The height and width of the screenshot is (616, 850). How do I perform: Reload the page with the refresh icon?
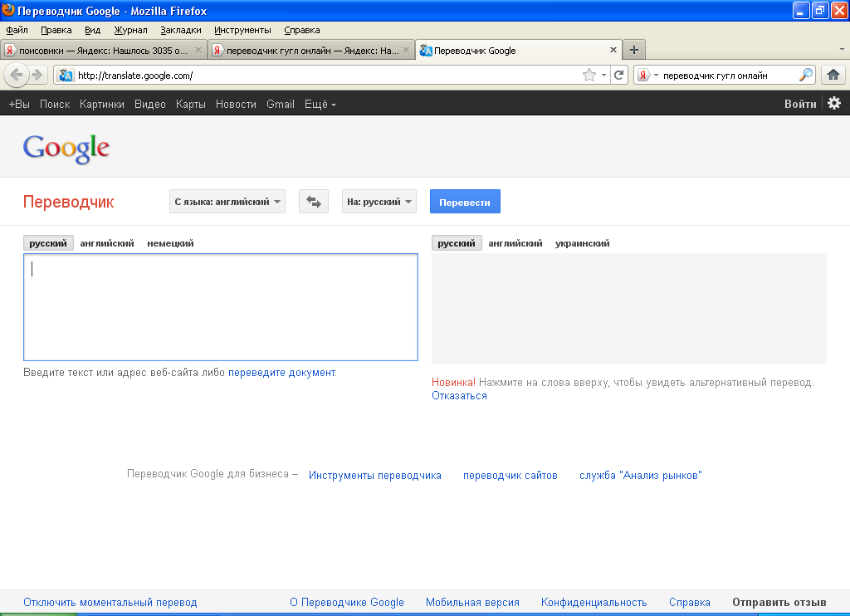click(618, 75)
